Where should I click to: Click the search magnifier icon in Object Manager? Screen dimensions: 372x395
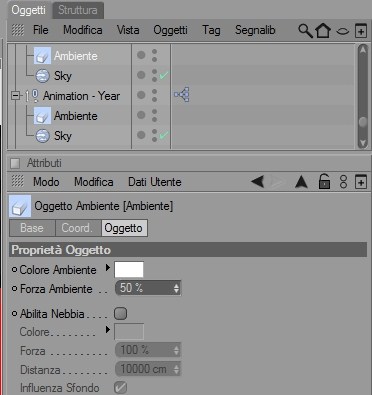coord(305,31)
